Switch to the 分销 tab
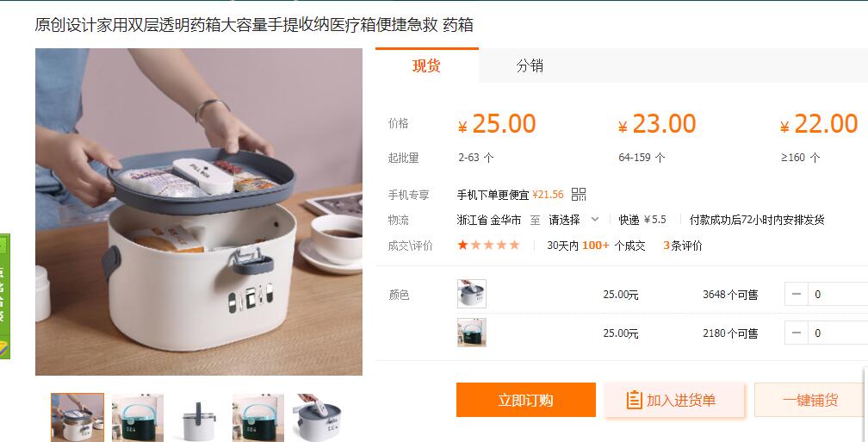The image size is (868, 442). pyautogui.click(x=530, y=65)
